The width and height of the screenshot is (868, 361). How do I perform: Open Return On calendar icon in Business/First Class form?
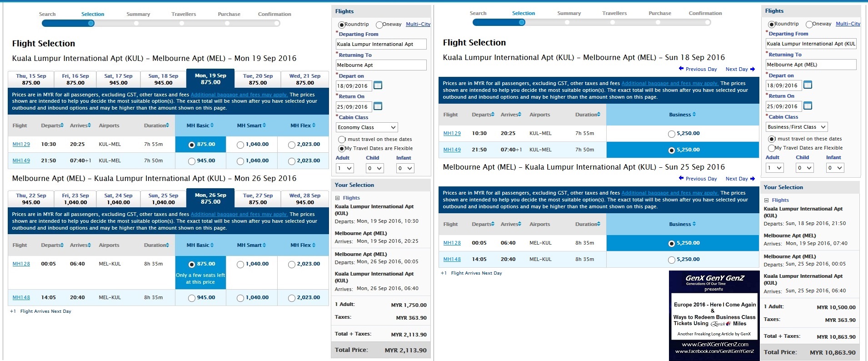[808, 106]
